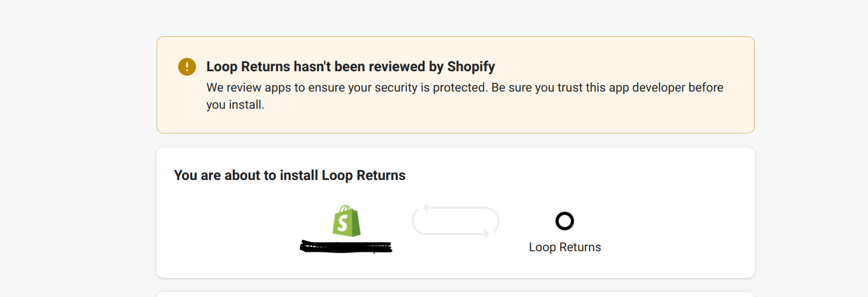The height and width of the screenshot is (297, 868).
Task: Click the blacked-out store name under Shopify logo
Action: 346,247
